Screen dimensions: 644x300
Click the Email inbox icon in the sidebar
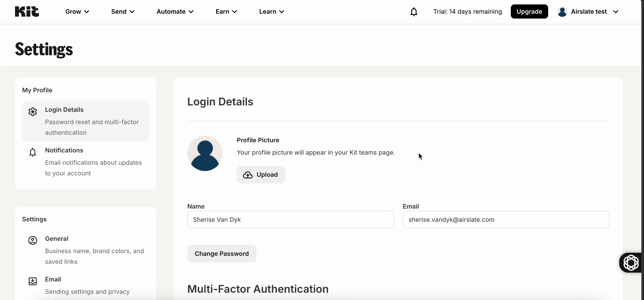pos(32,281)
